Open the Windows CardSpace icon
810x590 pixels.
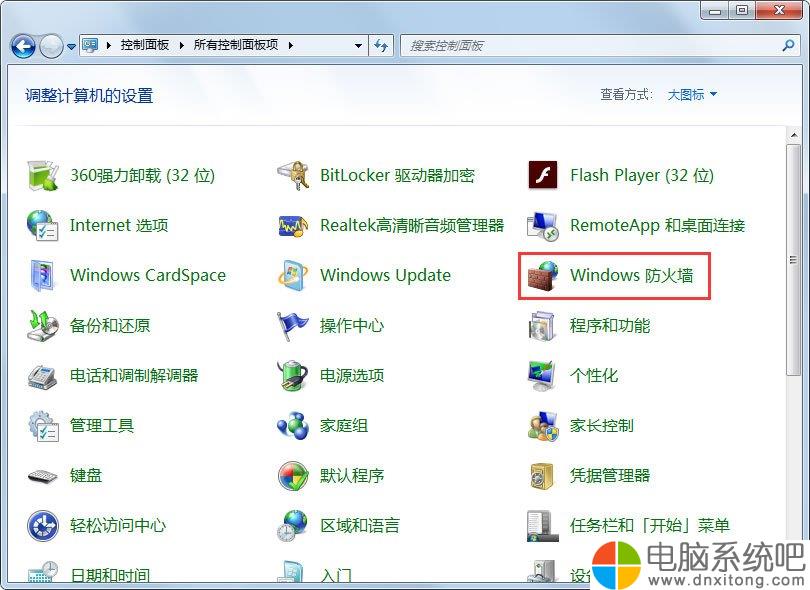[43, 275]
